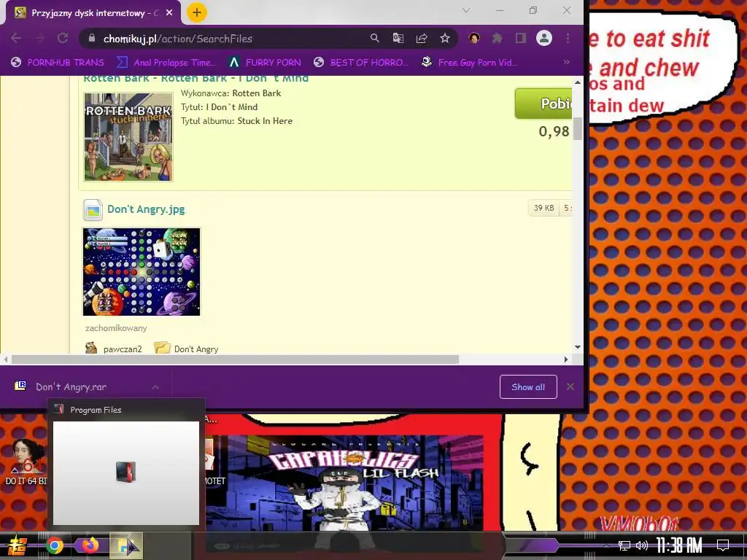The width and height of the screenshot is (747, 560).
Task: Close the Przyjazny dysk internetowy tab
Action: click(169, 13)
